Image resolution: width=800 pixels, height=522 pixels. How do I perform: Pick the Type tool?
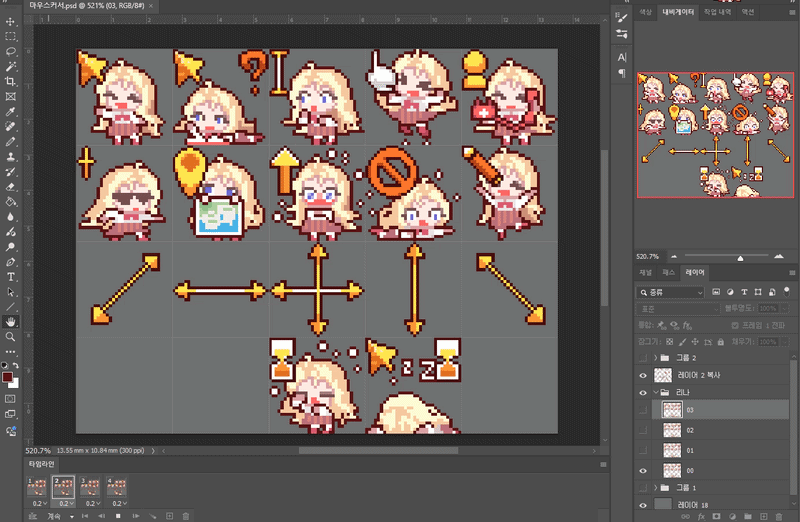pos(11,276)
